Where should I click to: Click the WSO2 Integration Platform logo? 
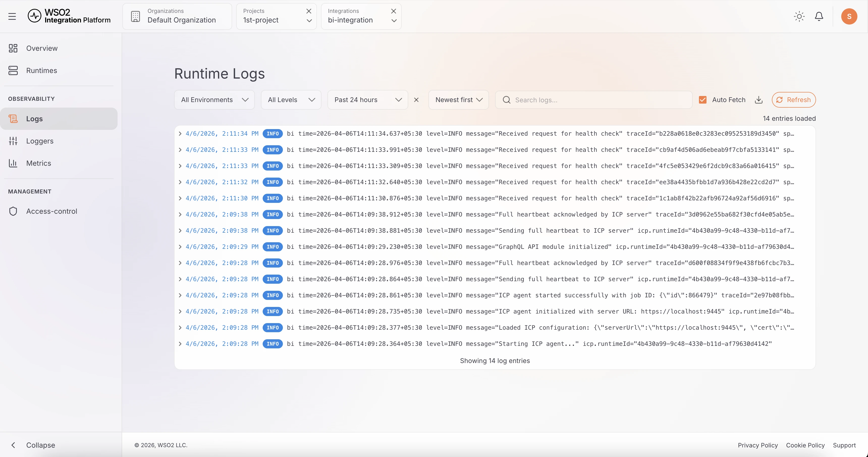point(69,16)
